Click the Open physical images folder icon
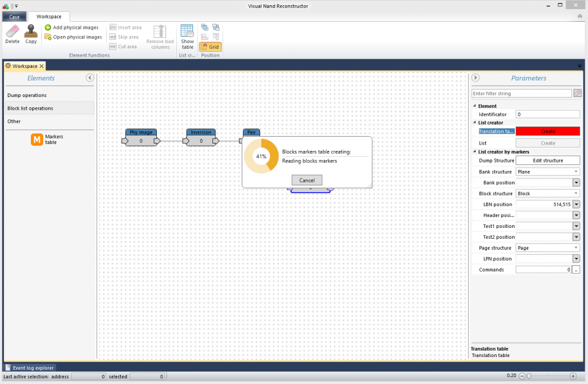 48,37
